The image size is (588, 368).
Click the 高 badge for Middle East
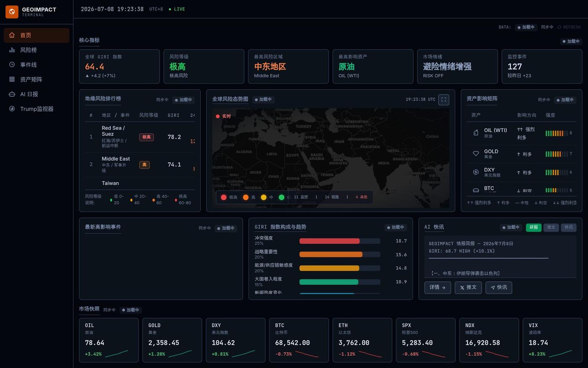point(144,165)
